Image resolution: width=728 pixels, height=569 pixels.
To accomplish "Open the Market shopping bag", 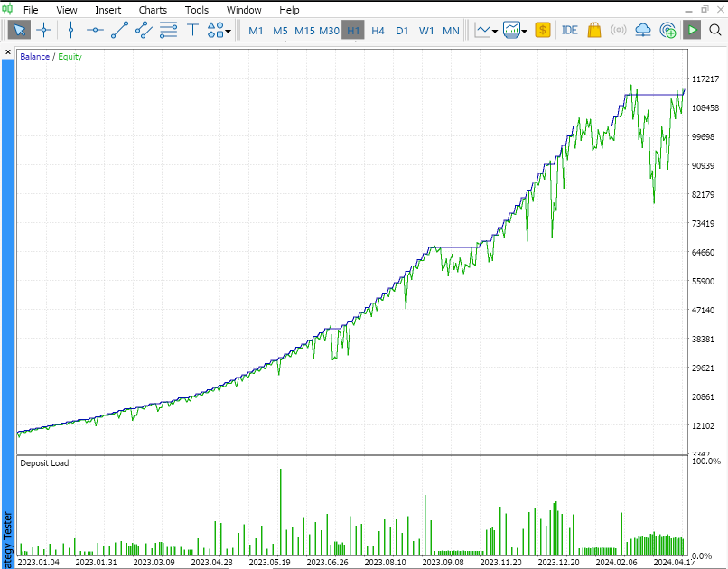I will [x=593, y=30].
